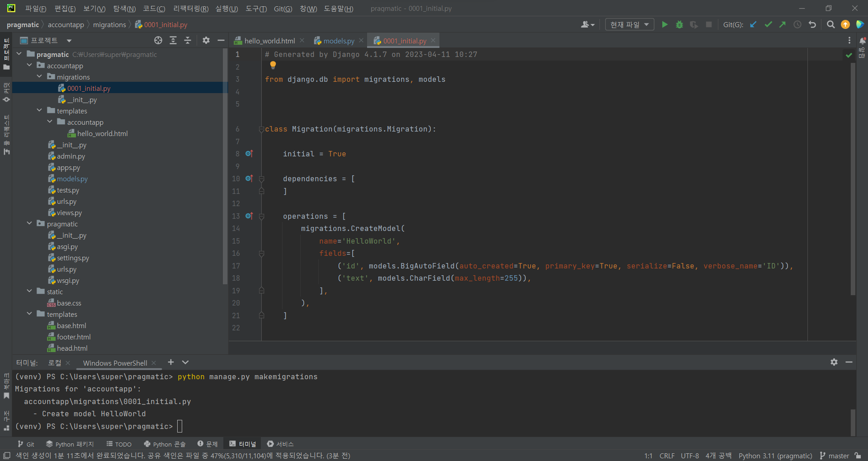Toggle the Terminal tool window button
Image resolution: width=868 pixels, height=461 pixels.
click(x=243, y=444)
